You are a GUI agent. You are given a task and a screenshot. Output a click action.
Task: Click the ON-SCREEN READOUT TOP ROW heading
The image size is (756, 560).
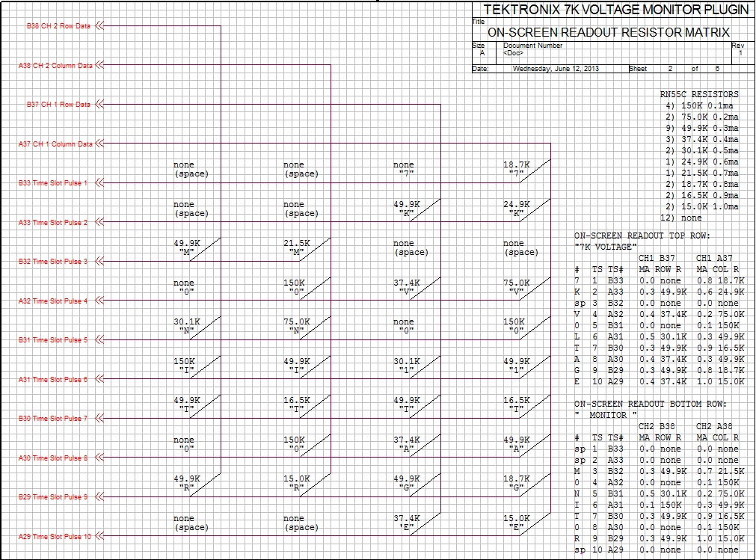(x=642, y=236)
